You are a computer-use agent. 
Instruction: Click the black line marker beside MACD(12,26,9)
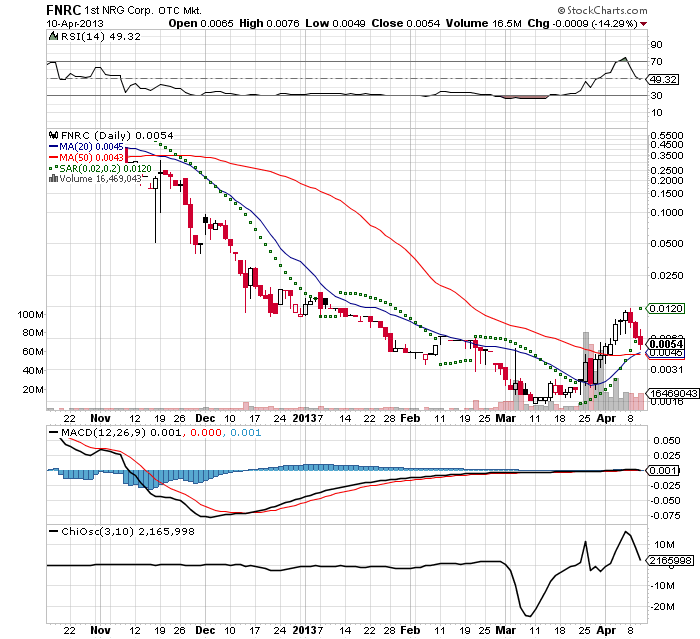(x=54, y=432)
